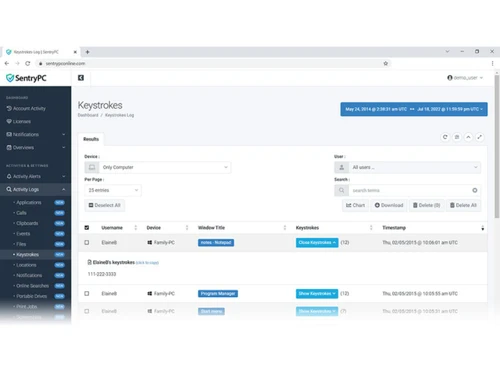Select the Results tab
The image size is (500, 375).
(x=91, y=139)
